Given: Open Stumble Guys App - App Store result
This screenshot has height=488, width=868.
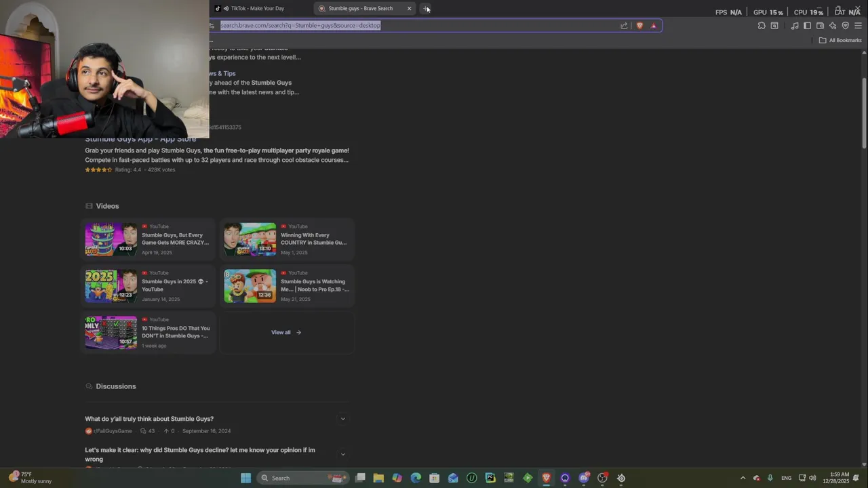Looking at the screenshot, I should tap(140, 139).
